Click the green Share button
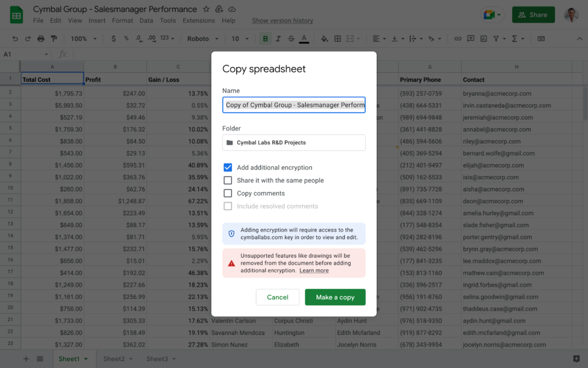This screenshot has height=368, width=588. pos(533,15)
